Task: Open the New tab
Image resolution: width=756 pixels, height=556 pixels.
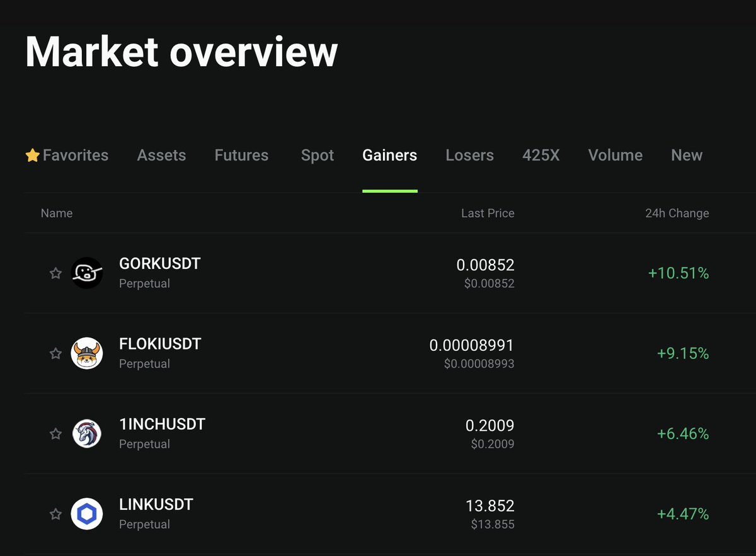Action: tap(687, 155)
